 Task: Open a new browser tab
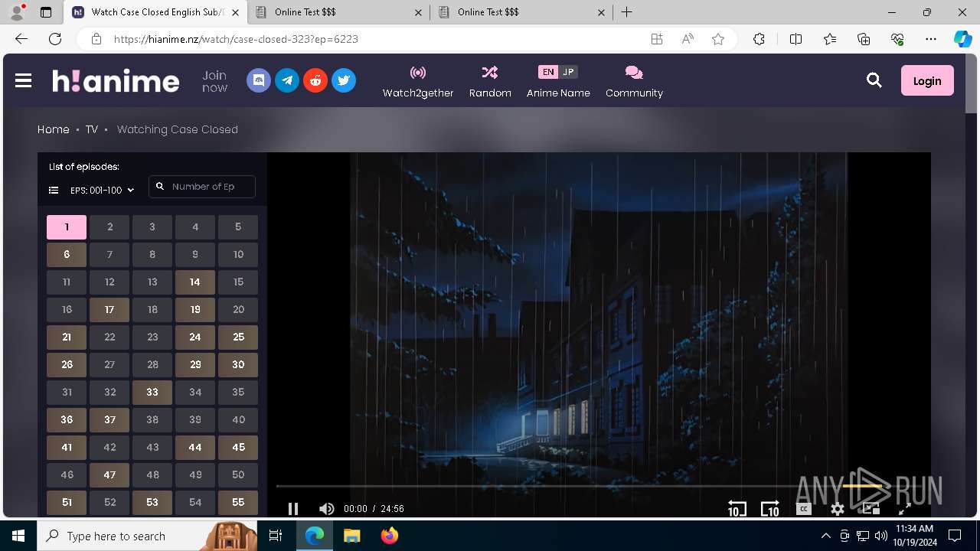click(626, 12)
